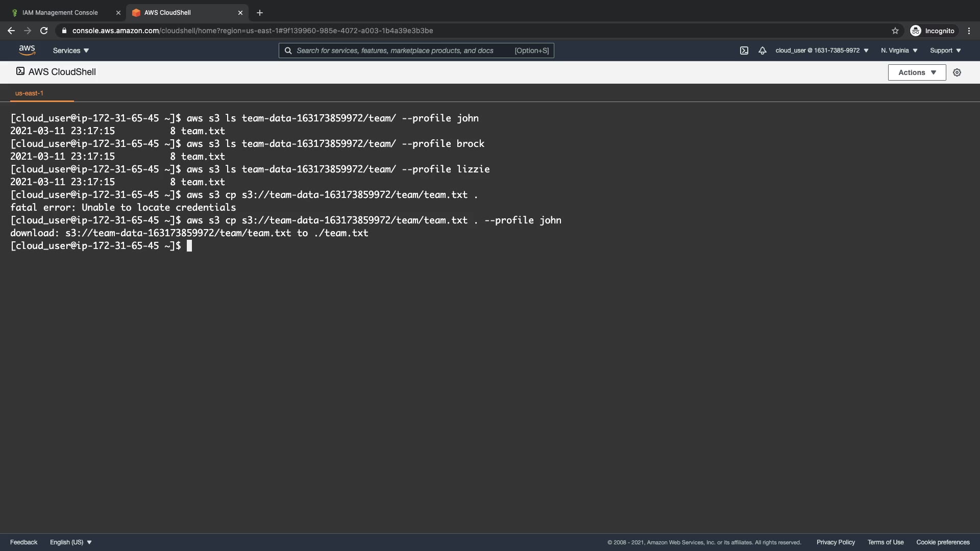Open CloudShell icon in top navigation bar
The height and width of the screenshot is (551, 980).
744,51
